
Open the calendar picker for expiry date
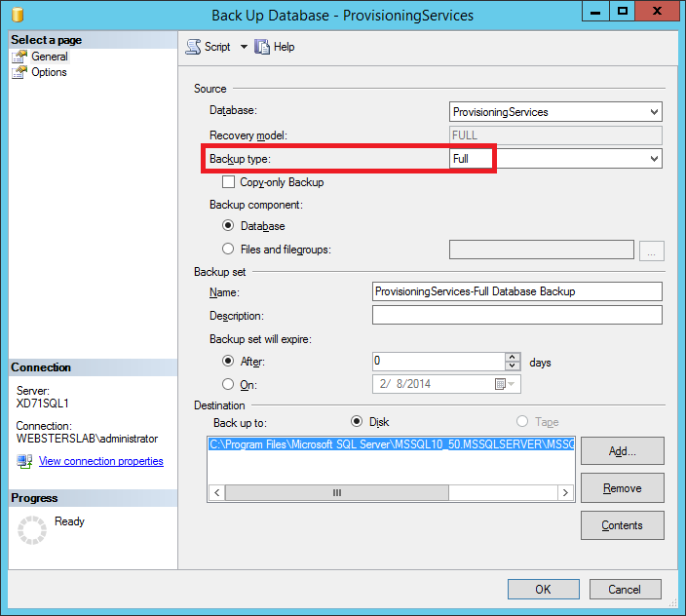coord(501,384)
